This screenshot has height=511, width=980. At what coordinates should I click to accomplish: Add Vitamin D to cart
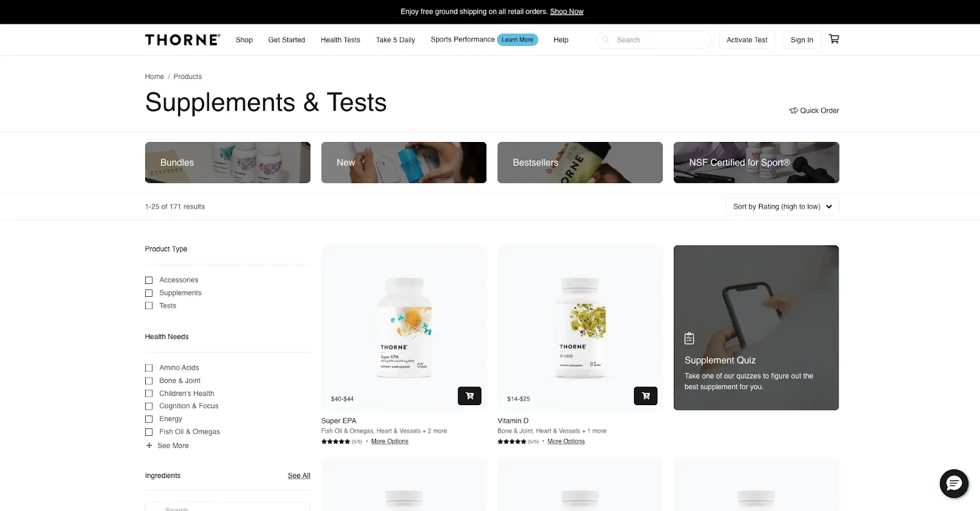click(x=646, y=396)
